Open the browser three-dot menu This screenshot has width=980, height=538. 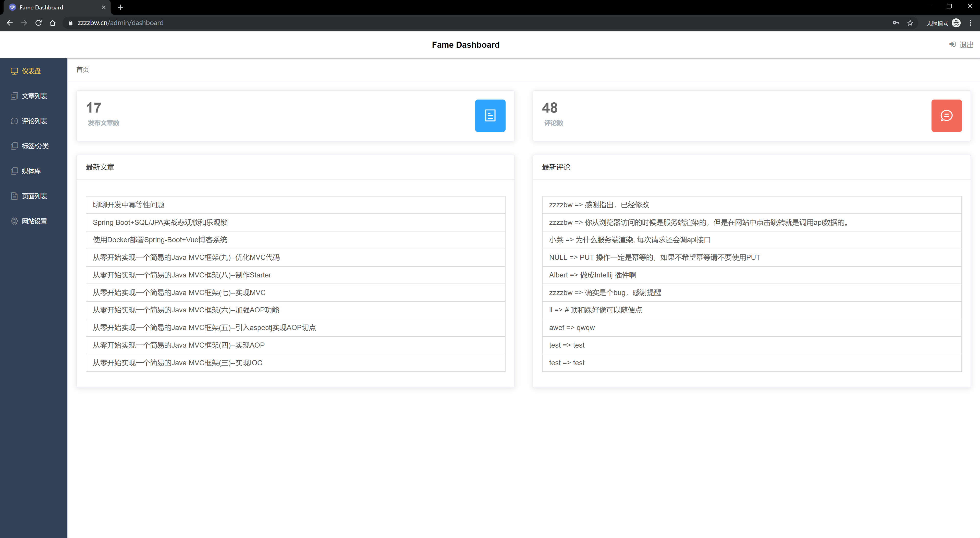(x=970, y=23)
